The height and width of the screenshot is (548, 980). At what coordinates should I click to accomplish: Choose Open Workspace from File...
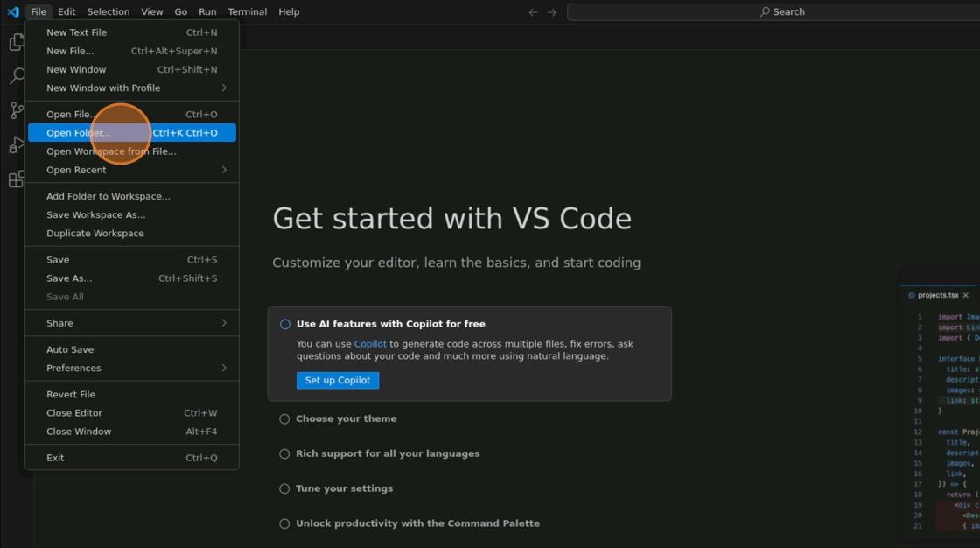(x=132, y=151)
